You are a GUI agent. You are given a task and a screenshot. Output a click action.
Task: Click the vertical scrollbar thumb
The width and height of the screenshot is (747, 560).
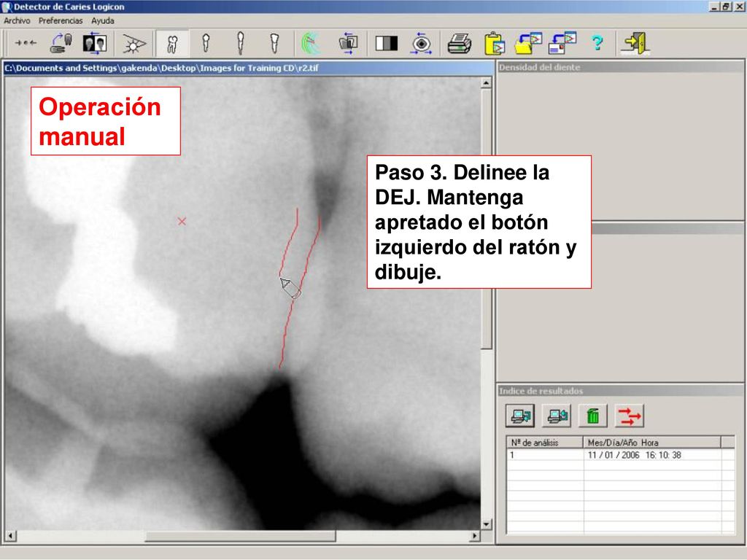click(486, 219)
